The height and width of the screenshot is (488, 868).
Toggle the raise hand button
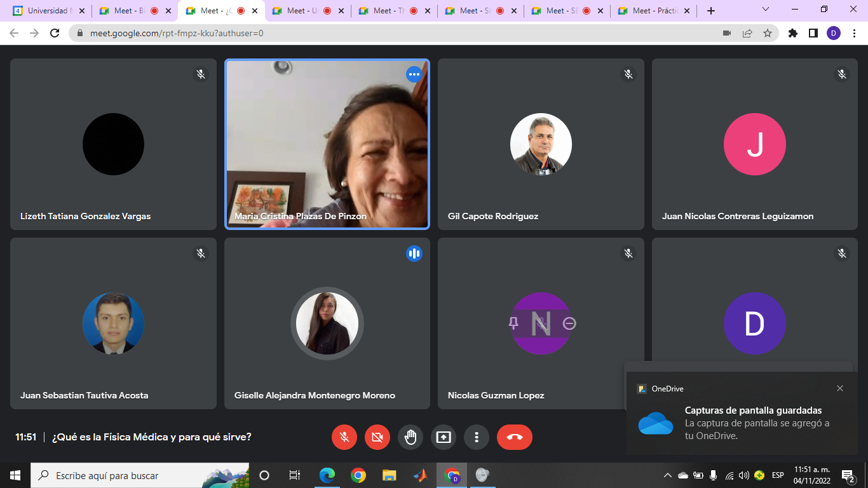(410, 437)
